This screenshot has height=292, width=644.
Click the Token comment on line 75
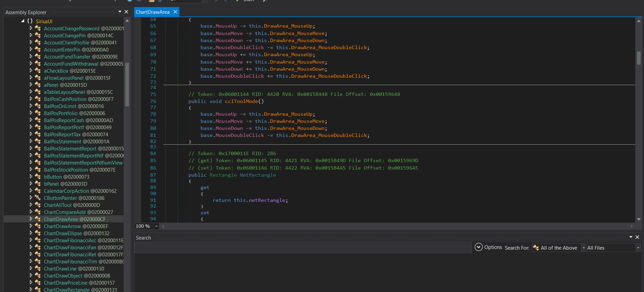tap(294, 94)
